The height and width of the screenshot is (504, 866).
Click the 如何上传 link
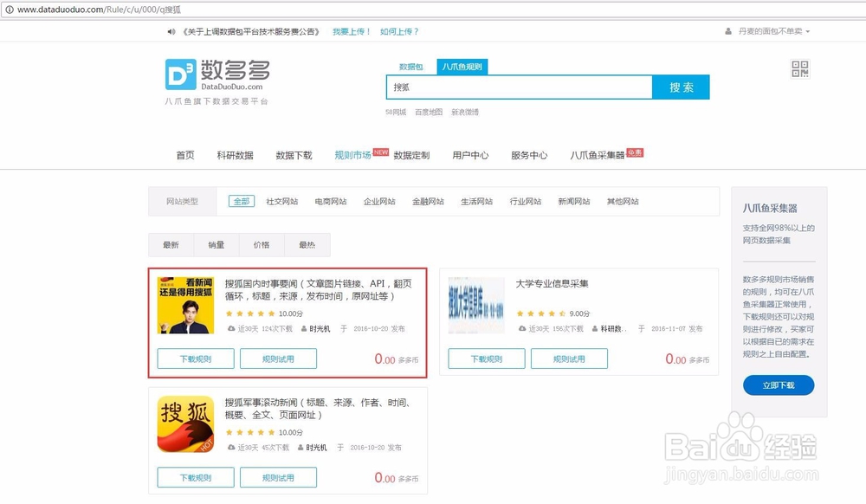[399, 31]
